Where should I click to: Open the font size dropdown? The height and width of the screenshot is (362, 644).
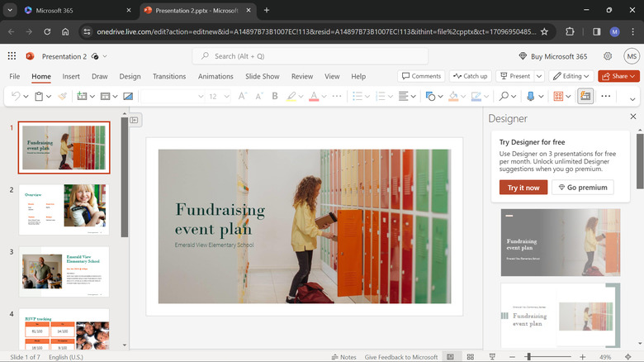point(225,97)
